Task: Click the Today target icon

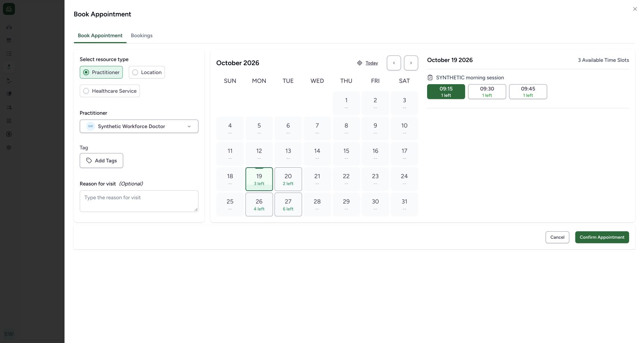Action: click(x=359, y=63)
